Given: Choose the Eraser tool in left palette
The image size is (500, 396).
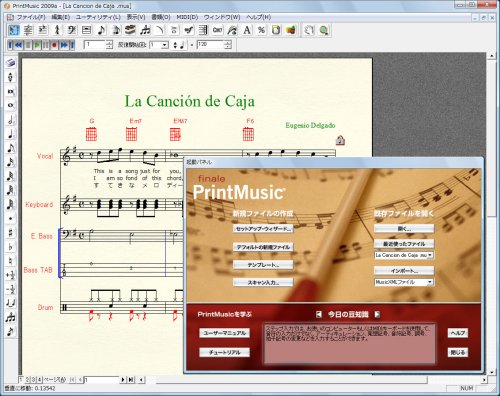Looking at the screenshot, I should pyautogui.click(x=11, y=63).
